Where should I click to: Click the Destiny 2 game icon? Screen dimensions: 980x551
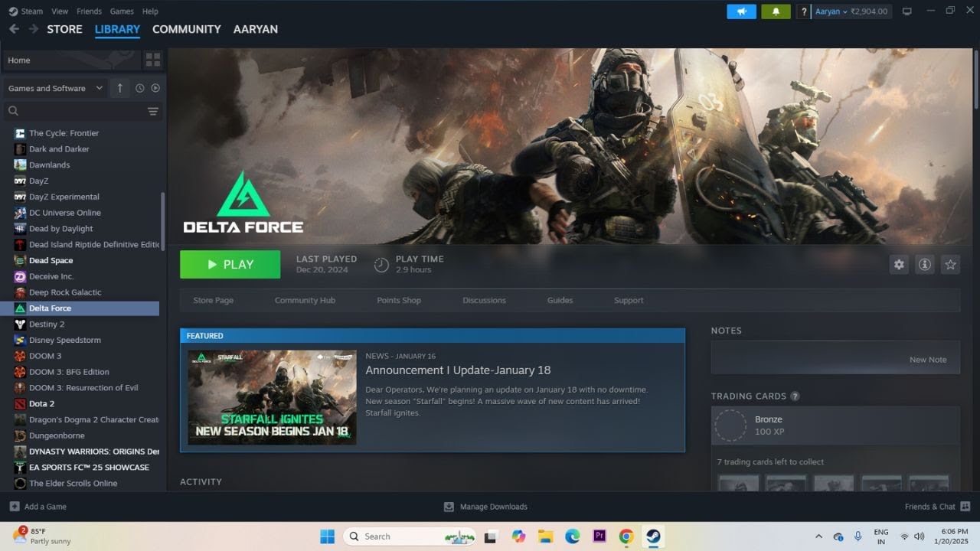(x=20, y=324)
